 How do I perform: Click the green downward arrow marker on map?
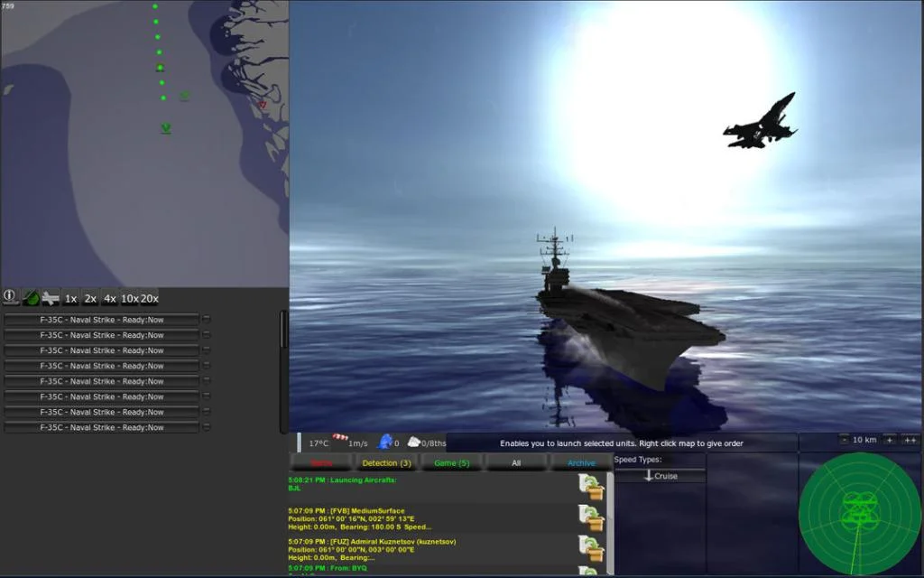pyautogui.click(x=165, y=128)
